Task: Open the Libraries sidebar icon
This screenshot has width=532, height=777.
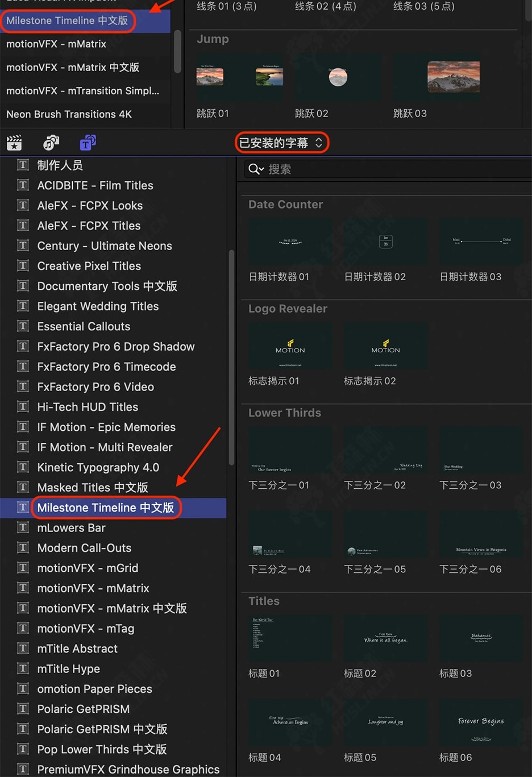Action: point(14,143)
